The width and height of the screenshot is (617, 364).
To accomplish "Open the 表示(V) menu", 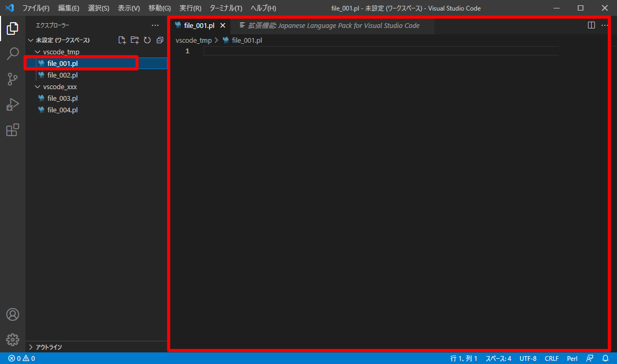I will (x=129, y=8).
